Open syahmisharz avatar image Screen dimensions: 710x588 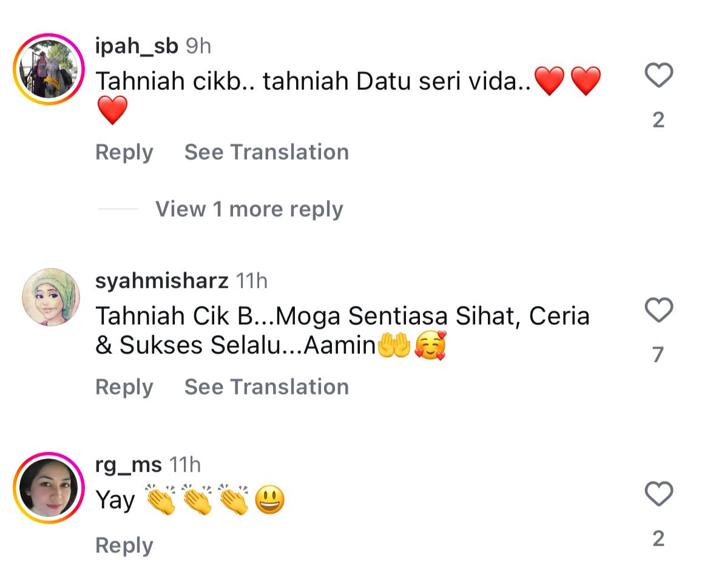pyautogui.click(x=50, y=297)
